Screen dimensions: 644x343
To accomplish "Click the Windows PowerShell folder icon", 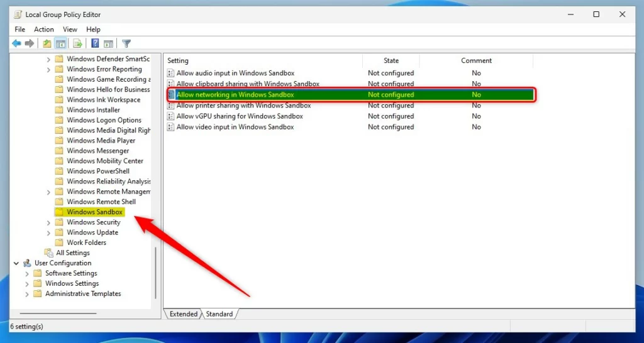I will [x=59, y=171].
